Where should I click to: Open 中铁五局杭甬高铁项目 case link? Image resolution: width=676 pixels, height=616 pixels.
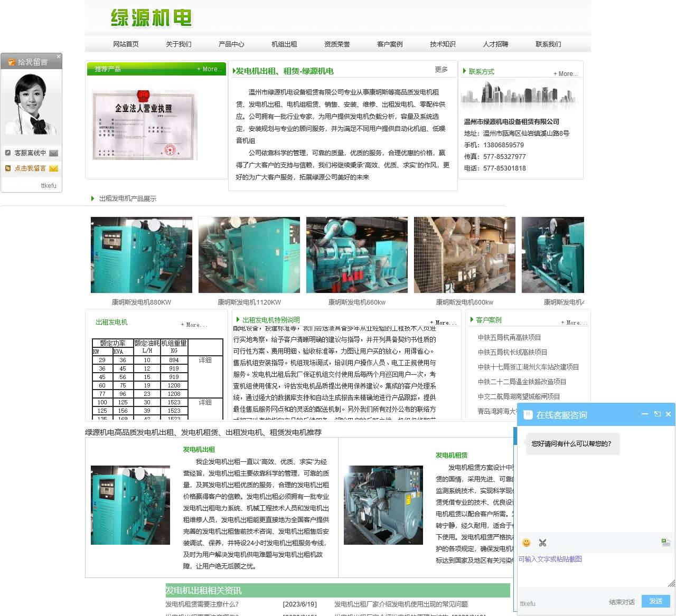coord(509,337)
